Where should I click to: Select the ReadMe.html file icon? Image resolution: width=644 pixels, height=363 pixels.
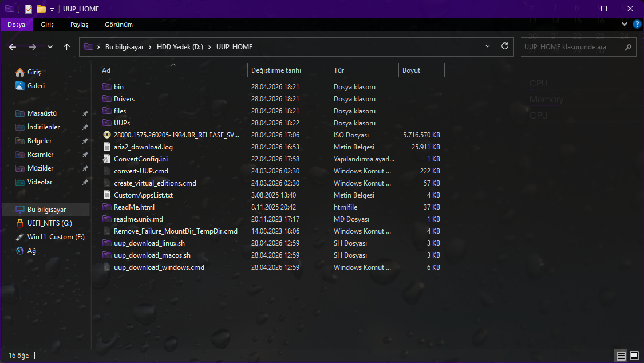[x=107, y=207]
